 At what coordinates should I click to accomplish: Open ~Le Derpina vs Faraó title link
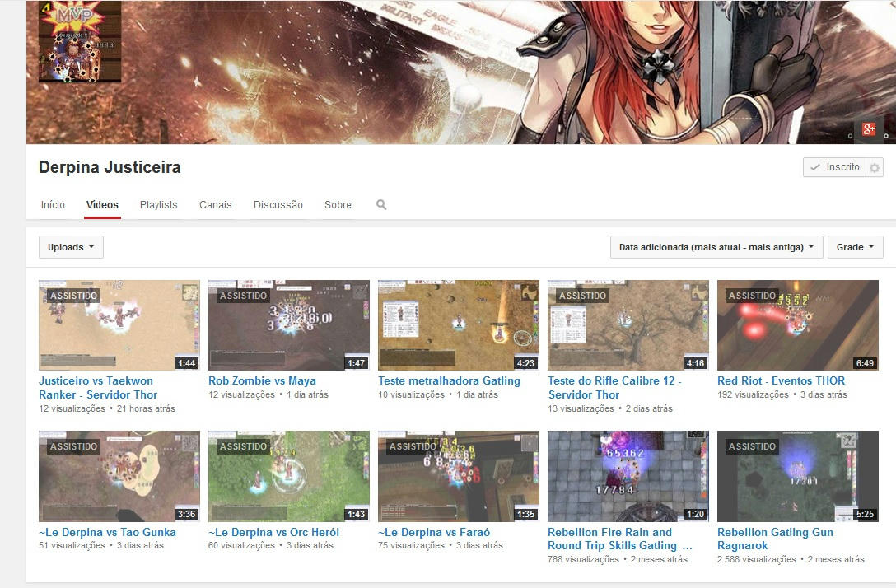click(x=434, y=532)
